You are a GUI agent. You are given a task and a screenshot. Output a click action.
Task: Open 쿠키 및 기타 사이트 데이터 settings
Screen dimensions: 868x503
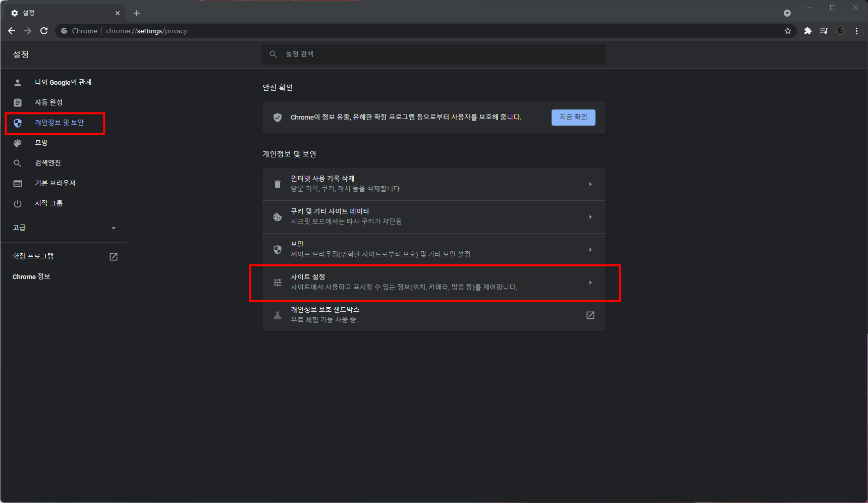pyautogui.click(x=434, y=217)
